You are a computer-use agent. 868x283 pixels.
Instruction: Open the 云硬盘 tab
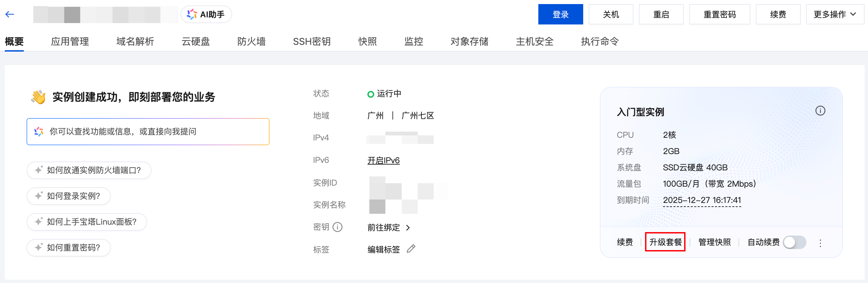tap(195, 41)
